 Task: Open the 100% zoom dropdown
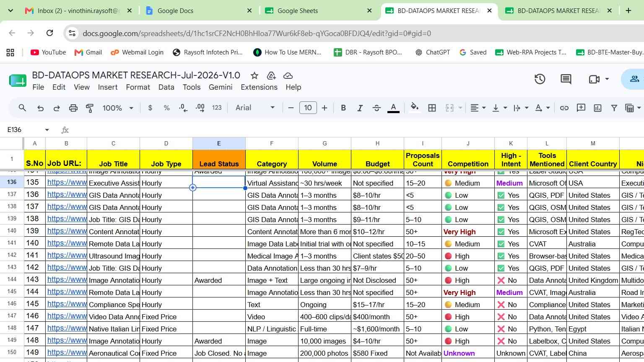pos(118,108)
